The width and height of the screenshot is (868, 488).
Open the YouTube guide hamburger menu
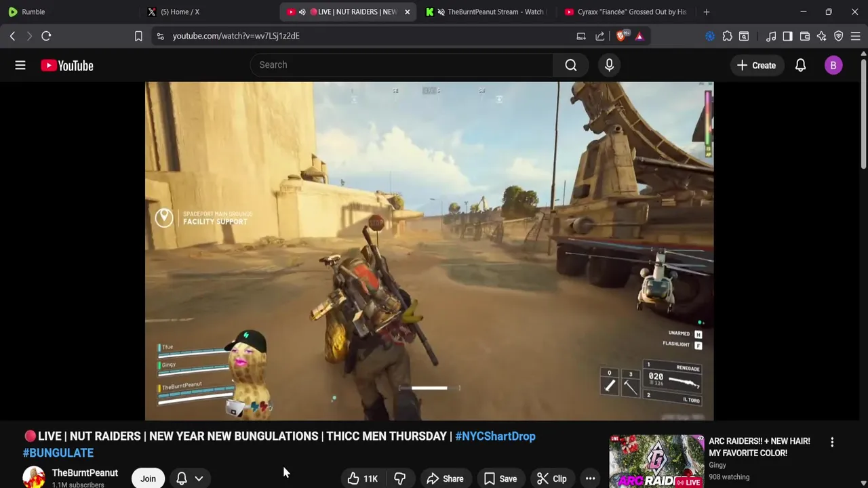pyautogui.click(x=20, y=65)
